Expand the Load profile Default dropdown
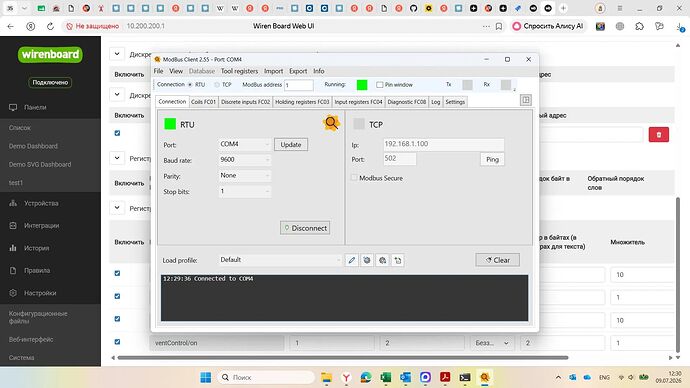Viewport: 690px width, 388px height. click(280, 260)
